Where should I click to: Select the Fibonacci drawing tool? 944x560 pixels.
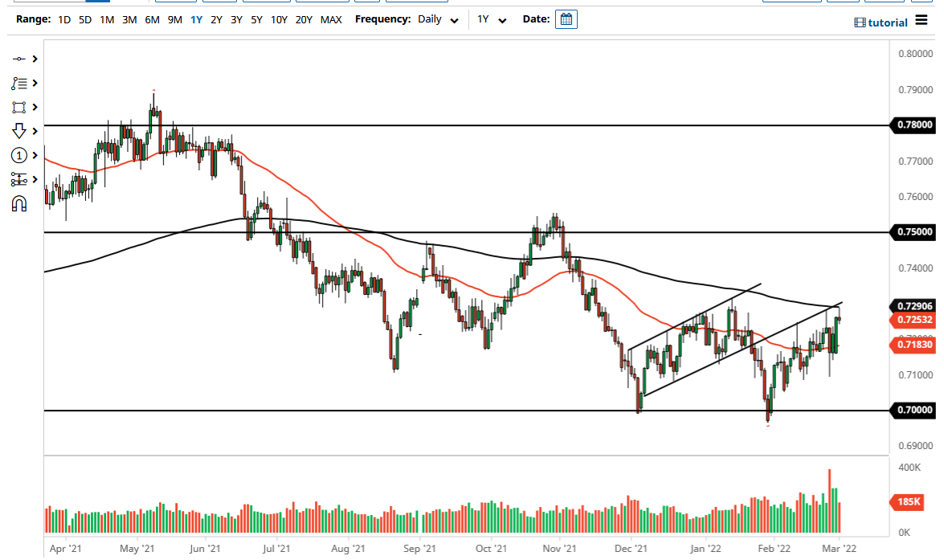(18, 83)
